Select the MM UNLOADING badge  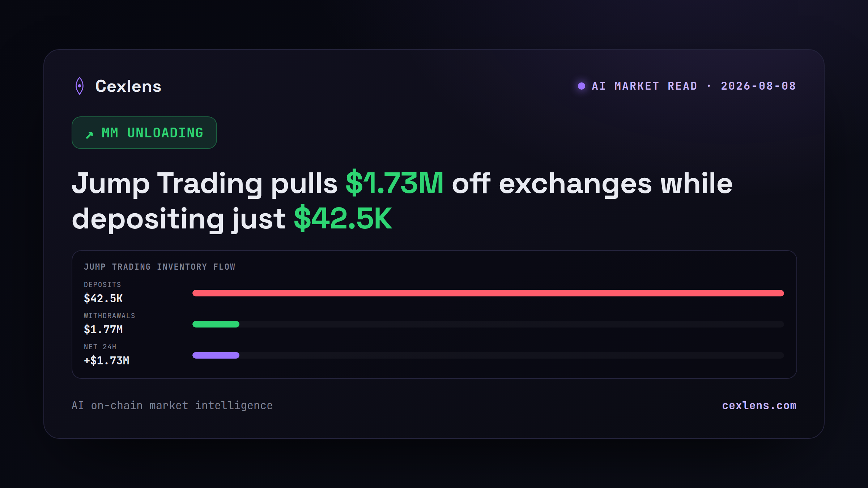(144, 133)
